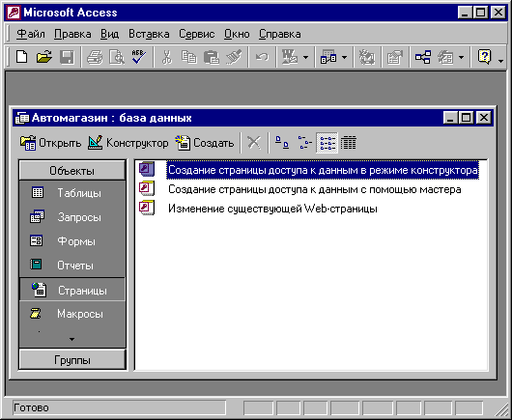Screen dimensions: 512x420
Task: Switch to Small Icons view
Action: [304, 143]
